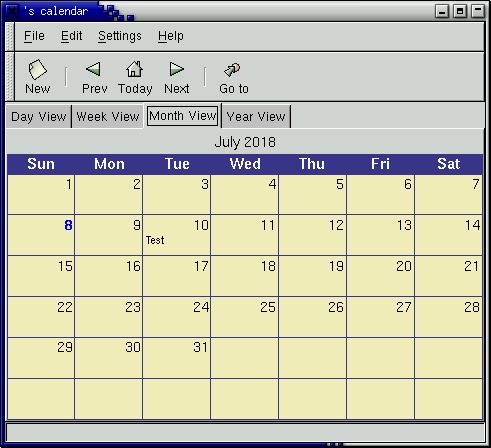The height and width of the screenshot is (448, 491).
Task: Select day 27 in the calendar
Action: (x=381, y=317)
